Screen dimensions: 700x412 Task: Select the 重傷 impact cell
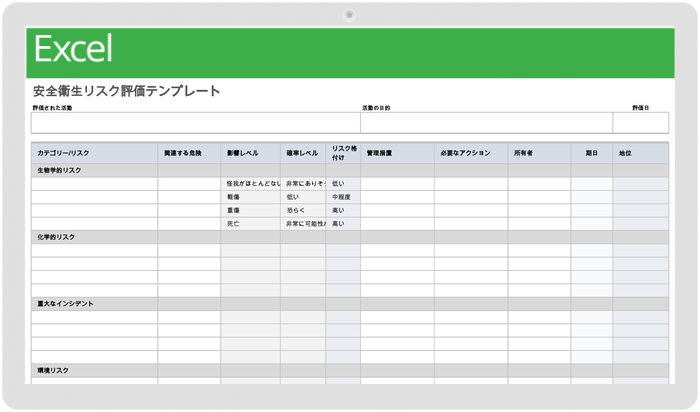pos(250,210)
